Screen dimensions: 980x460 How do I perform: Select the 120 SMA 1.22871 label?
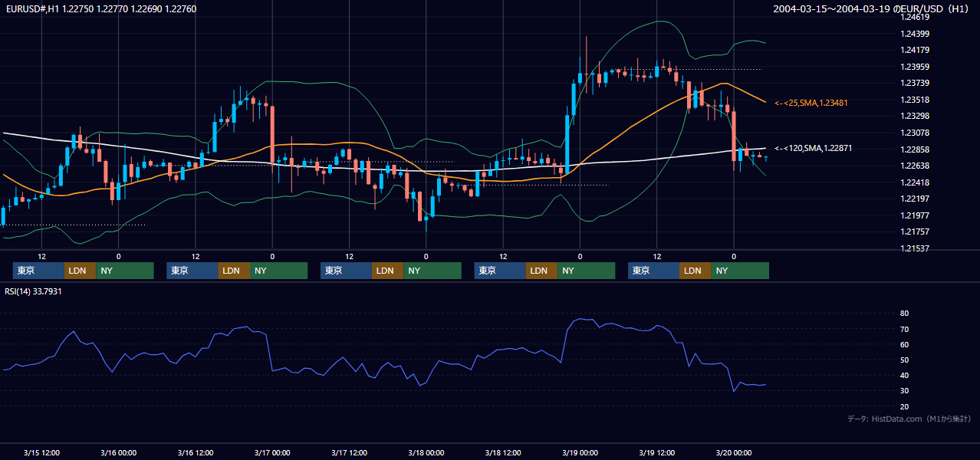click(813, 148)
